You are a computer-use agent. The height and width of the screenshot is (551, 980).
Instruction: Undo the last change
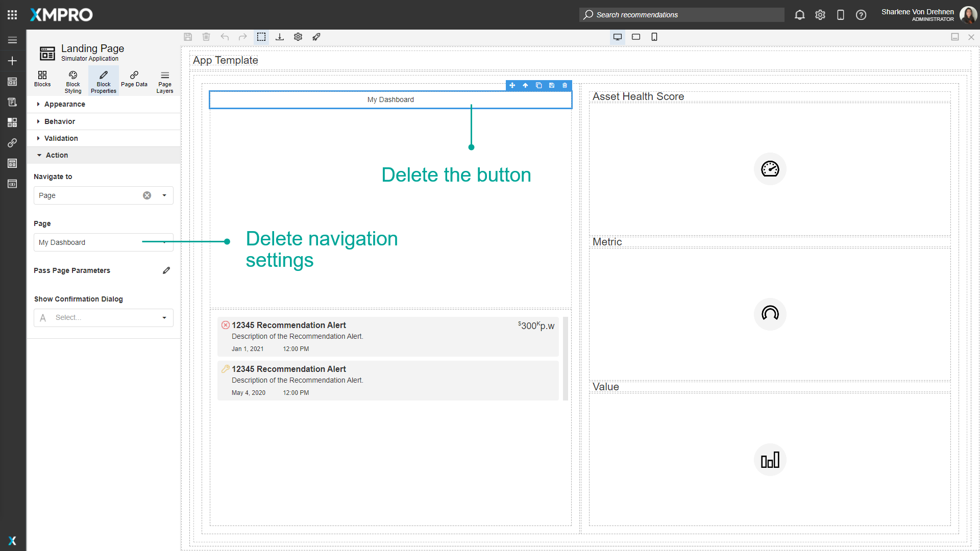tap(225, 37)
